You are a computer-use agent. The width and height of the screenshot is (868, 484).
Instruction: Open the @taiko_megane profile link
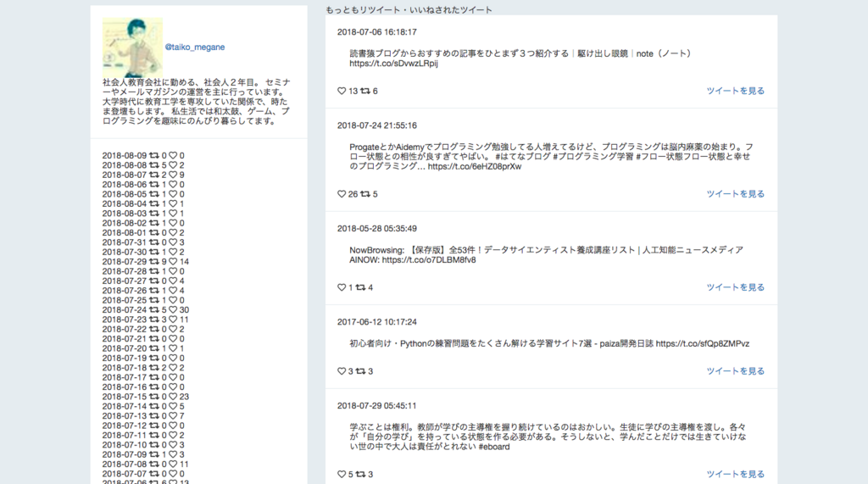195,47
